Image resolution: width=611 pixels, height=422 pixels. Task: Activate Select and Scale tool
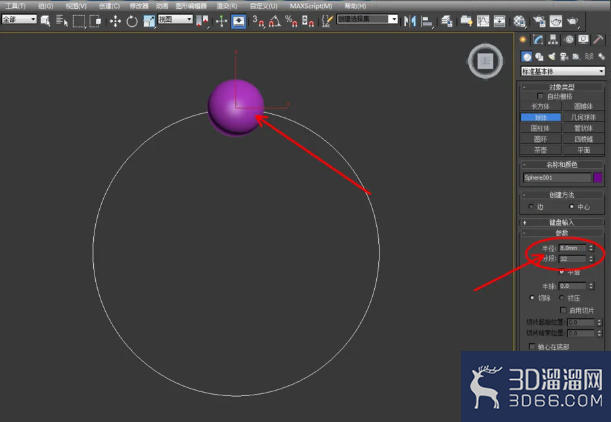[x=149, y=21]
